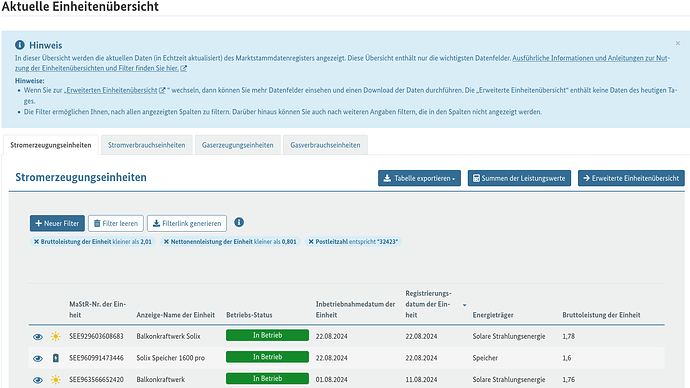690x388 pixels.
Task: Click the battery storage icon in the Solix Speicher row
Action: [55, 358]
